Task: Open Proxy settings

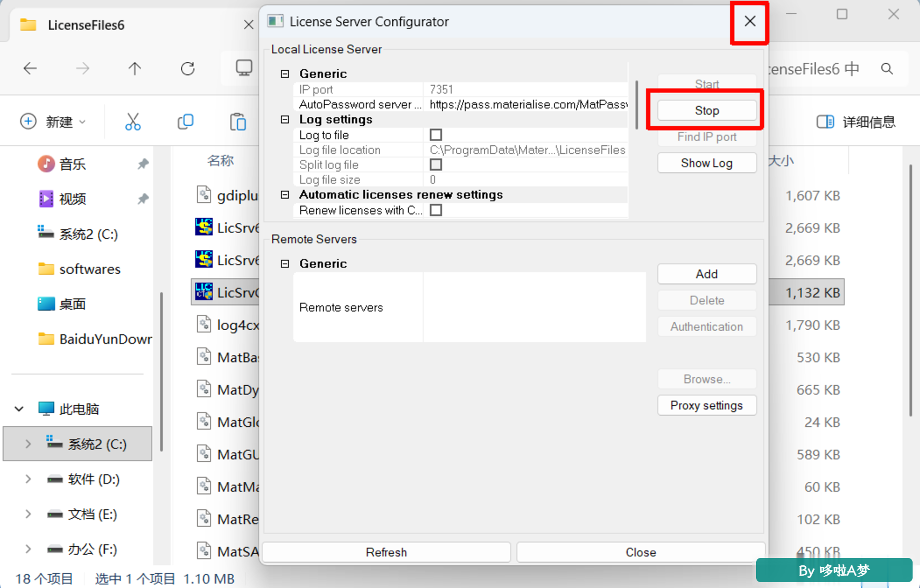Action: [707, 405]
